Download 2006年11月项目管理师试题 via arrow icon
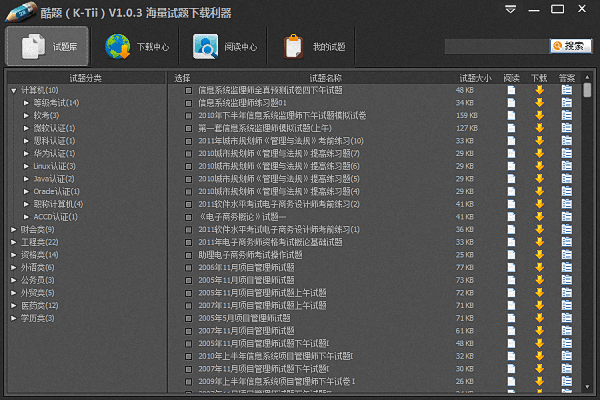600x400 pixels. pos(539,267)
